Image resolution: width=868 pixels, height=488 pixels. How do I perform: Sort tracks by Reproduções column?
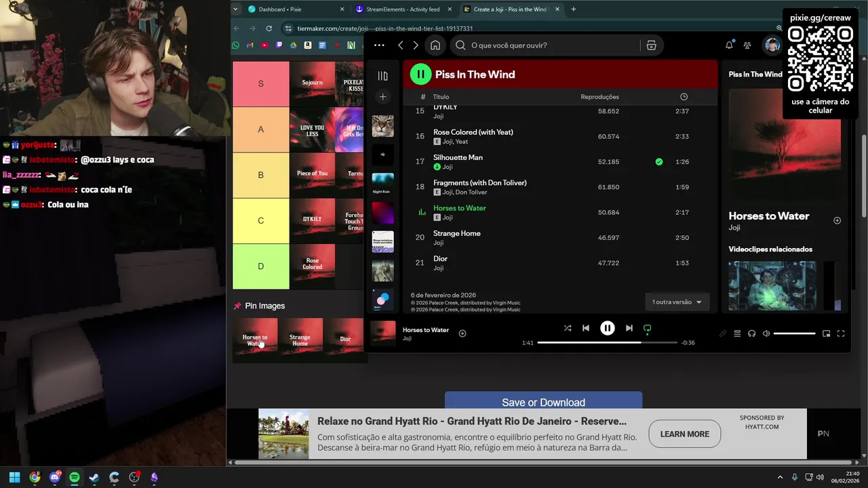(599, 97)
